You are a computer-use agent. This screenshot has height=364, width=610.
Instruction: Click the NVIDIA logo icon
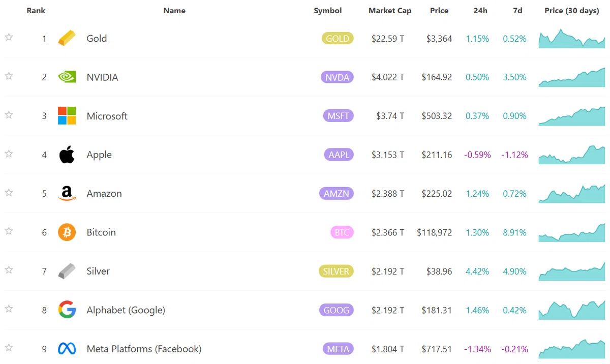tap(67, 77)
